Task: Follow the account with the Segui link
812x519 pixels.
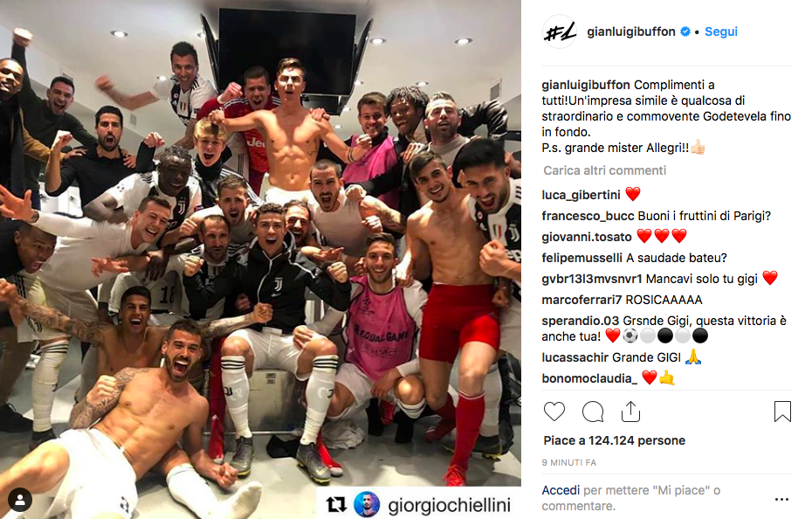Action: coord(721,31)
